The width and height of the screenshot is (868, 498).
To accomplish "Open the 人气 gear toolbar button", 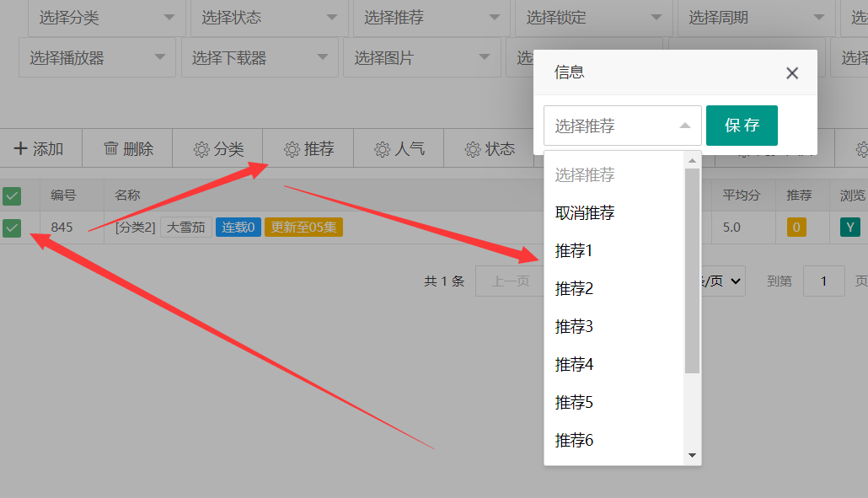I will pyautogui.click(x=399, y=148).
